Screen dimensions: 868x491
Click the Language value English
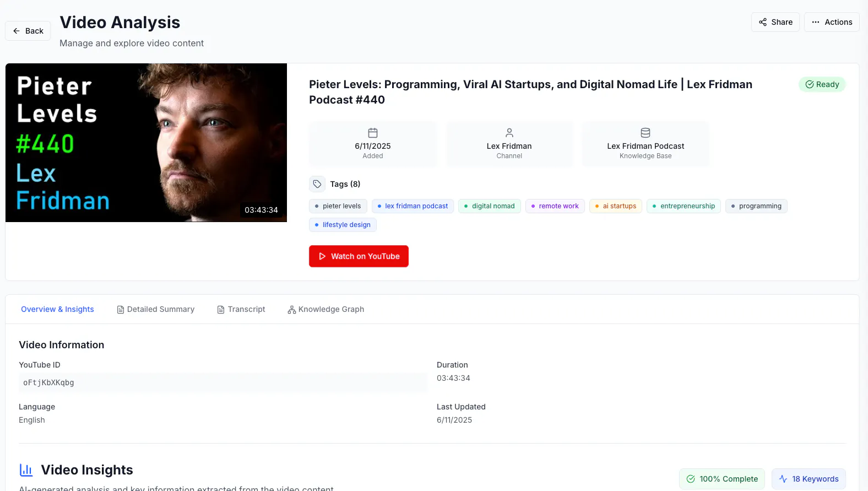pyautogui.click(x=32, y=420)
